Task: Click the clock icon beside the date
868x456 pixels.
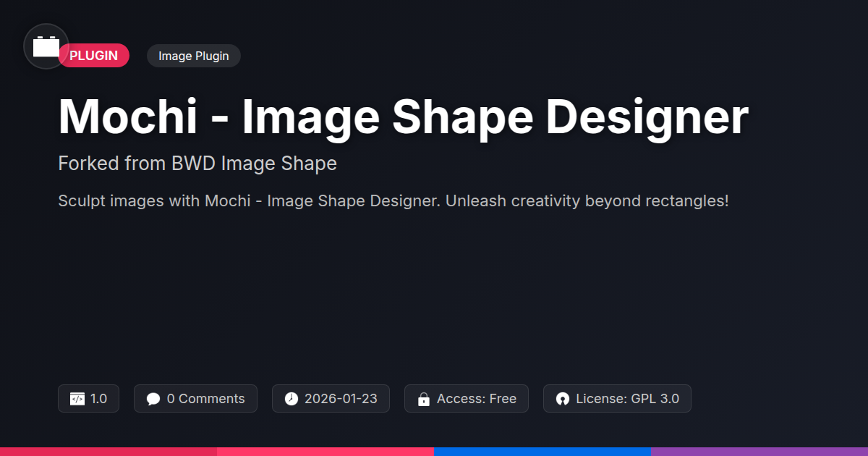Action: tap(291, 399)
